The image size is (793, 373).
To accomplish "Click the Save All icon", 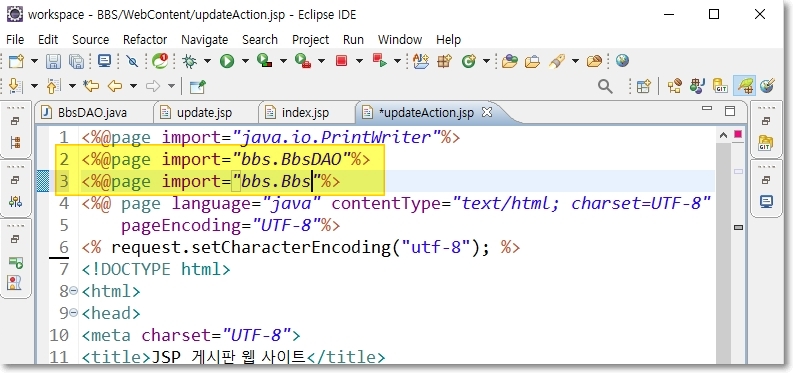I will point(76,61).
